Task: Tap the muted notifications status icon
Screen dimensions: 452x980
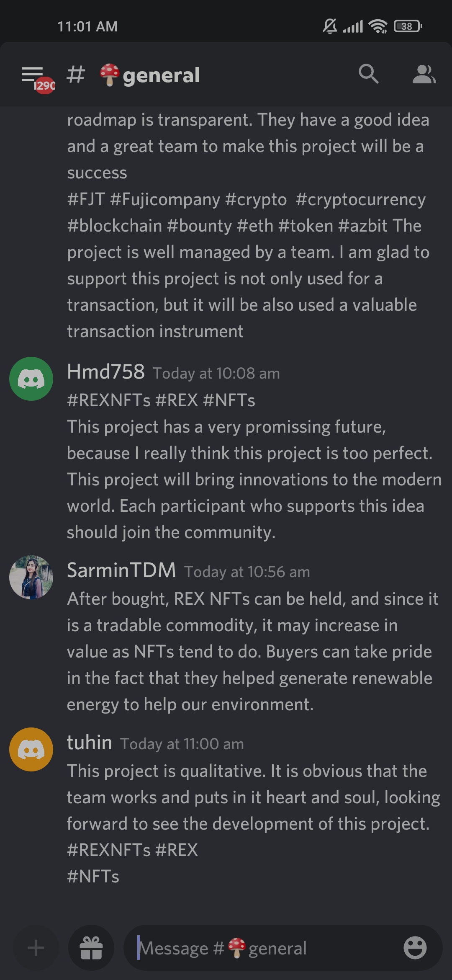Action: (x=330, y=26)
